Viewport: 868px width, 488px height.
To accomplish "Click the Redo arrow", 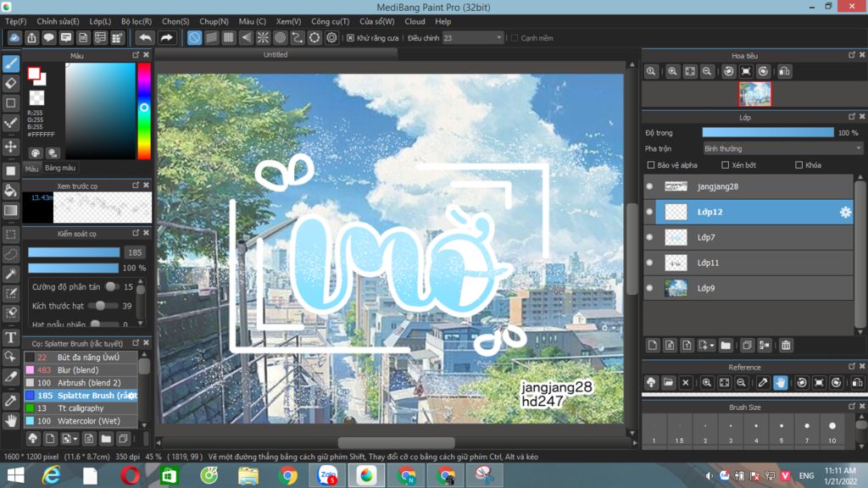I will [166, 37].
